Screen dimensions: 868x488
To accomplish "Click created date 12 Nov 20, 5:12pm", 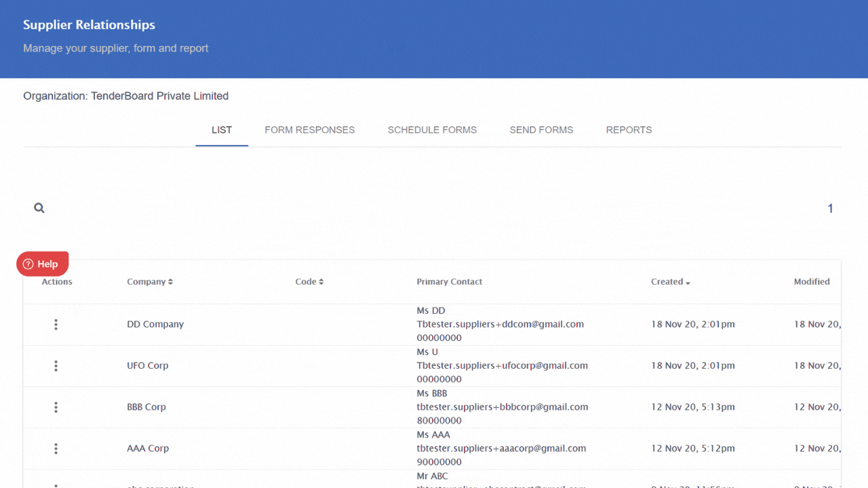I will coord(693,448).
